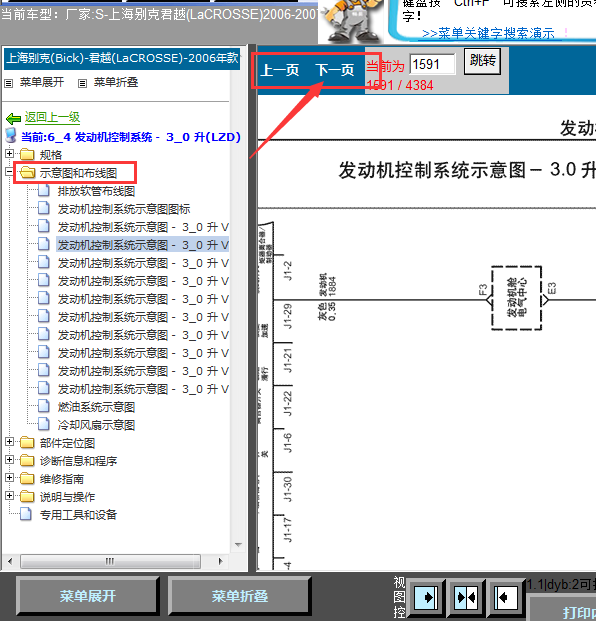Viewport: 596px width, 621px height.
Task: Click the green back arrow icon
Action: point(13,118)
